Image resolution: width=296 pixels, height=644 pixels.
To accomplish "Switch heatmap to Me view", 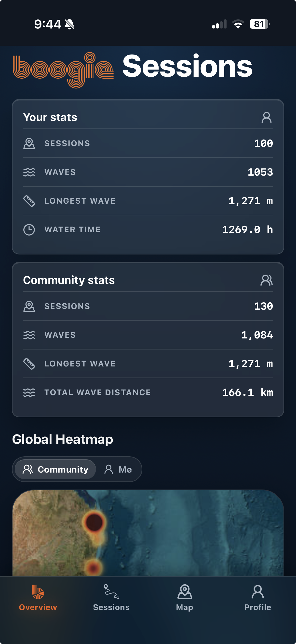I will [118, 469].
